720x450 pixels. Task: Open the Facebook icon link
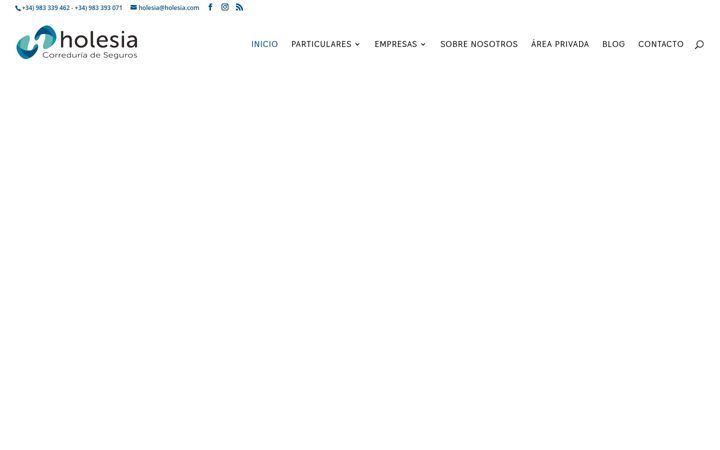pyautogui.click(x=210, y=7)
